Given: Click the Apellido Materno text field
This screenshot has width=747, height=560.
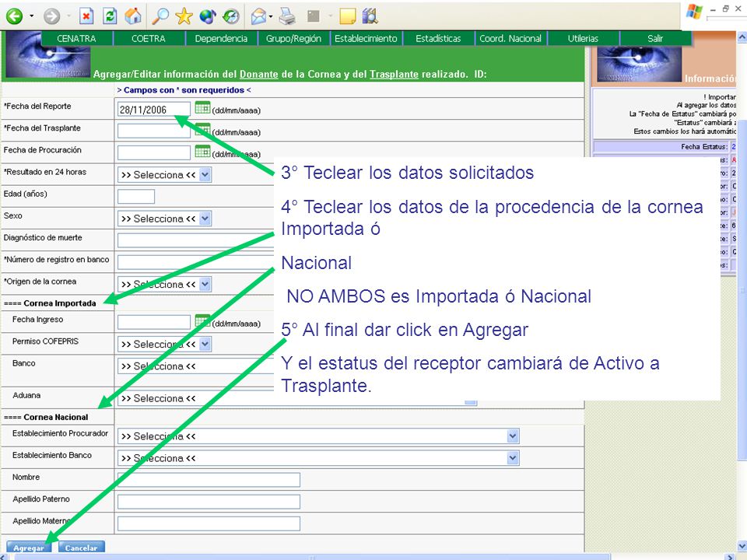Looking at the screenshot, I should (x=209, y=523).
